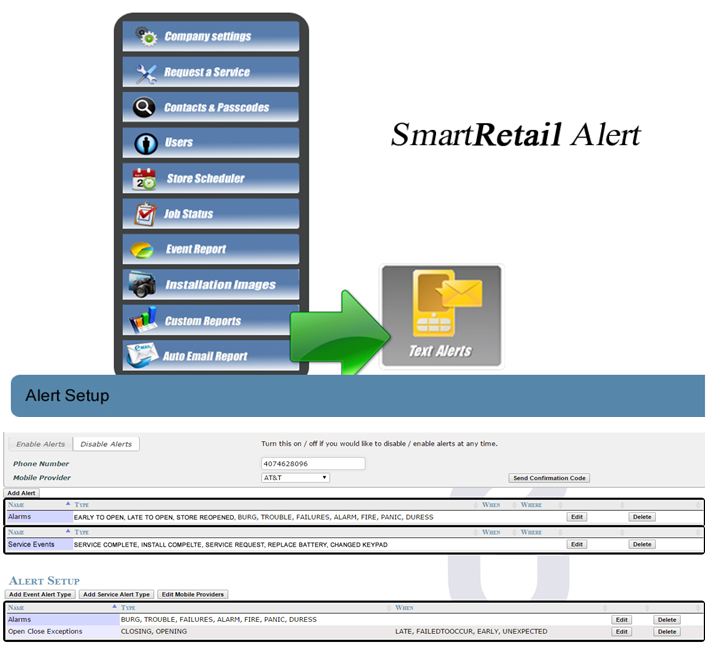Select the Open Close Exceptions name cell
This screenshot has height=647, width=711.
(x=63, y=632)
